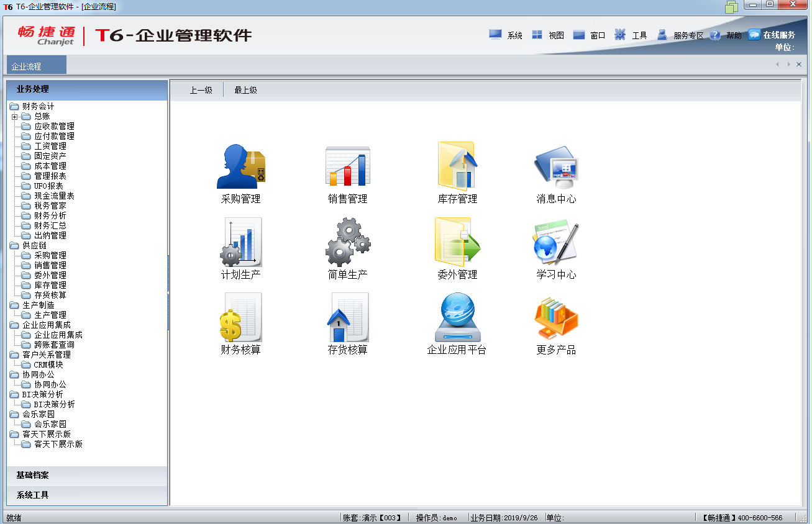Close the 企业流程 tab with X

pos(799,65)
